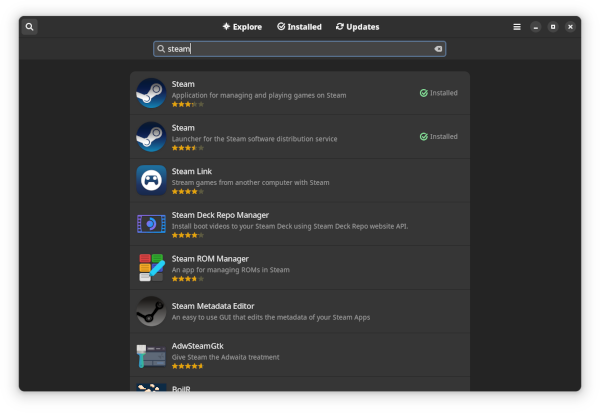
Task: Open the Steam Metadata Editor icon
Action: (x=151, y=311)
